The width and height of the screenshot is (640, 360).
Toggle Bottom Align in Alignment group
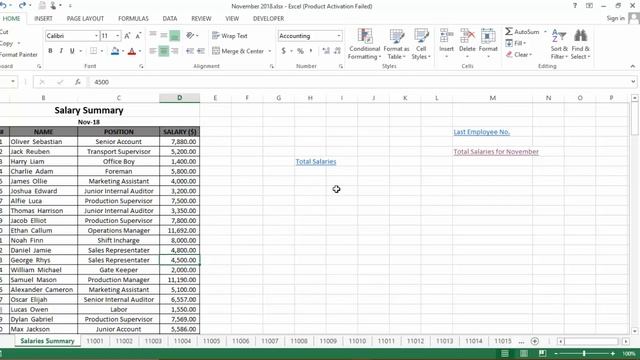(x=175, y=36)
